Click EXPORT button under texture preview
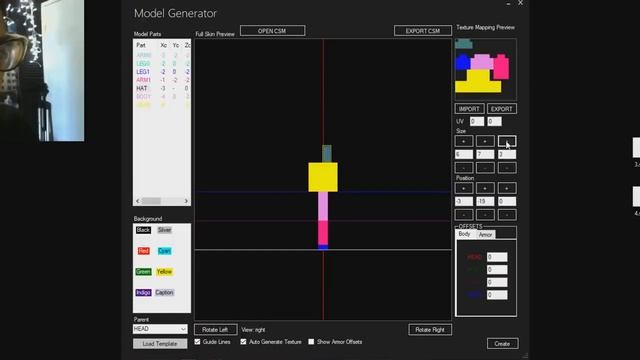640x360 pixels. pyautogui.click(x=502, y=109)
